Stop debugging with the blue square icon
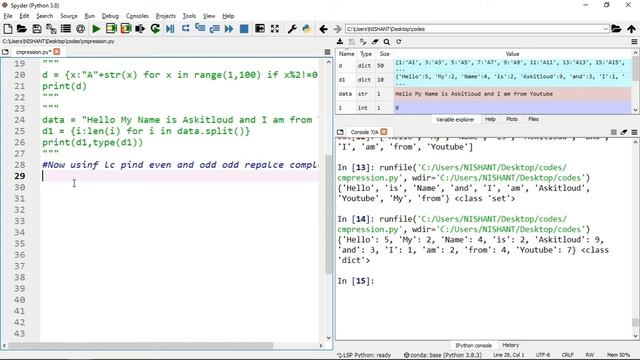Screen dimensions: 640x360 pyautogui.click(x=244, y=29)
